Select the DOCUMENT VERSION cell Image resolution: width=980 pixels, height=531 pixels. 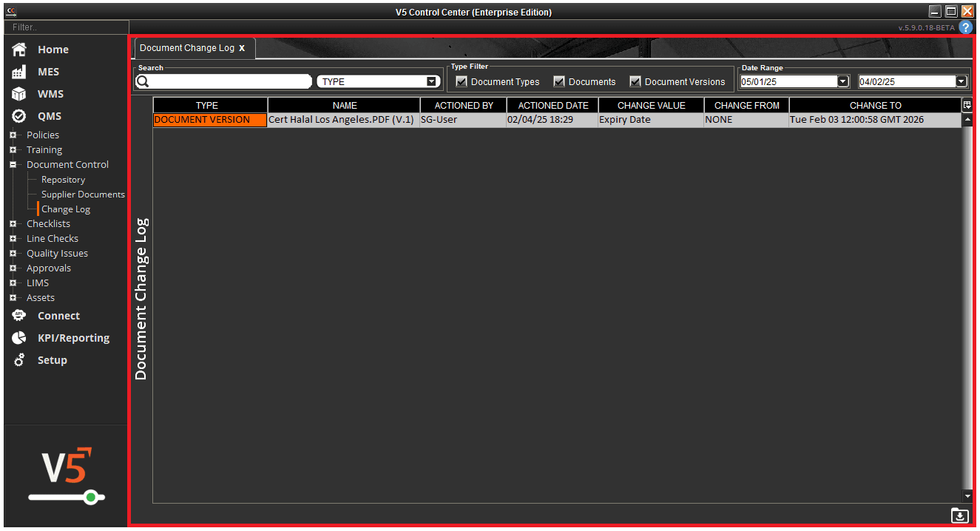pyautogui.click(x=210, y=120)
